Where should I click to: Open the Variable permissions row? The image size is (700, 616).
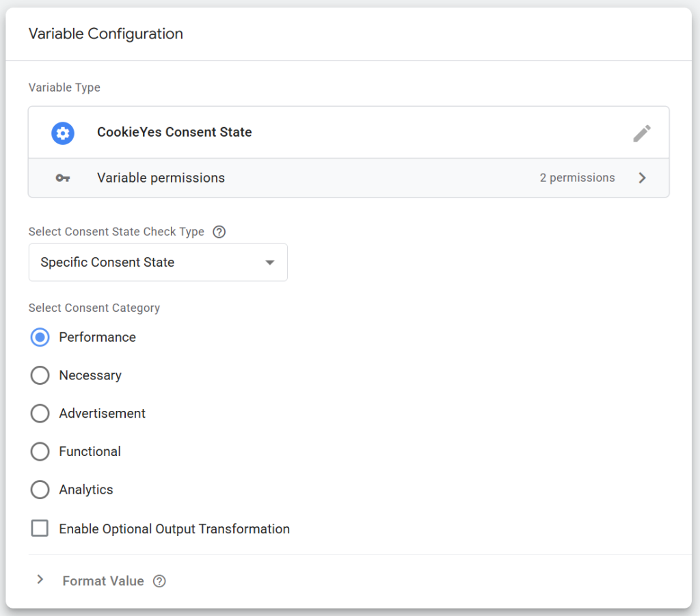pyautogui.click(x=349, y=178)
